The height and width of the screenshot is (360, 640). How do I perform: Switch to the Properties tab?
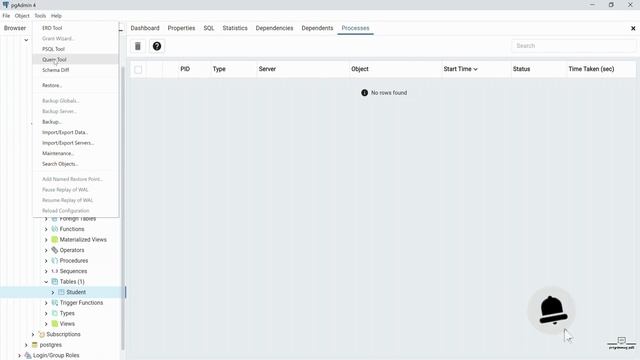[x=181, y=28]
